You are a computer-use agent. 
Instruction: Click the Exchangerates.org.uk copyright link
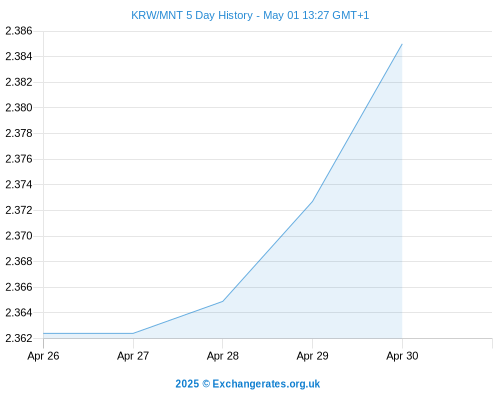247,384
